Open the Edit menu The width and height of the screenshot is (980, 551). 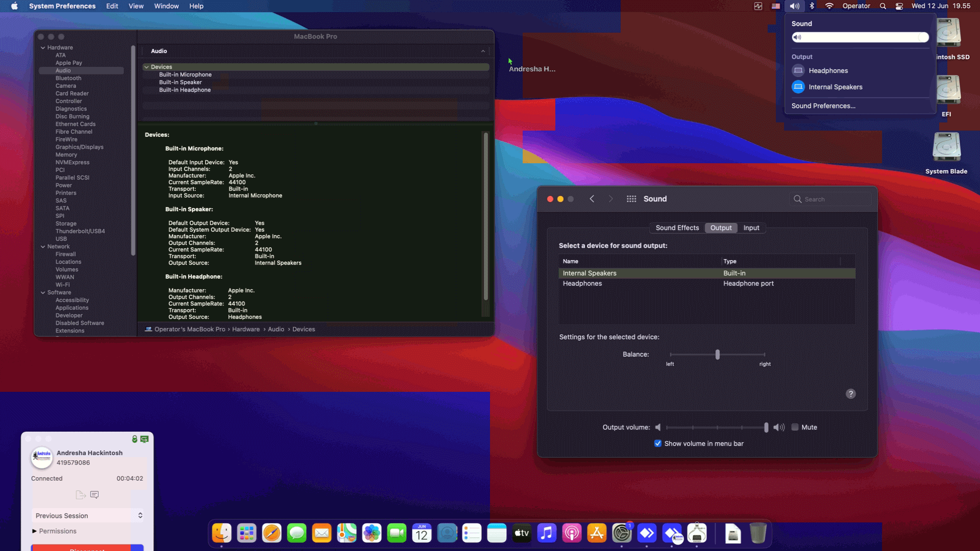pyautogui.click(x=112, y=6)
